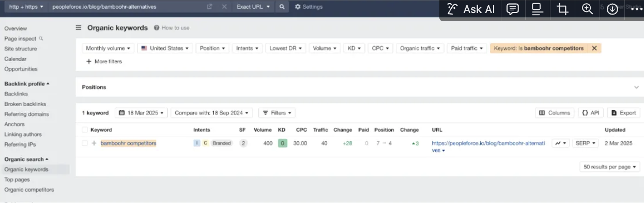
Task: Open the 18 Mar 2025 date picker
Action: pos(142,112)
